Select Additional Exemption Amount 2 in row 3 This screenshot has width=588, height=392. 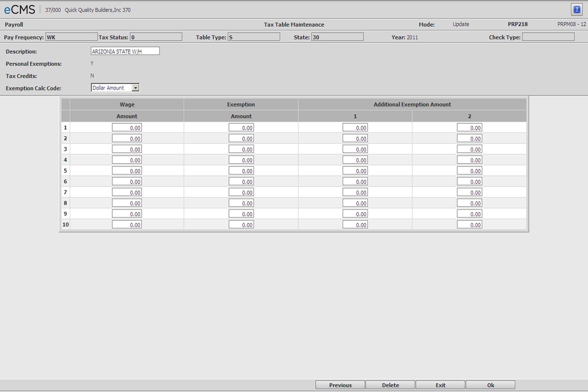(x=469, y=149)
